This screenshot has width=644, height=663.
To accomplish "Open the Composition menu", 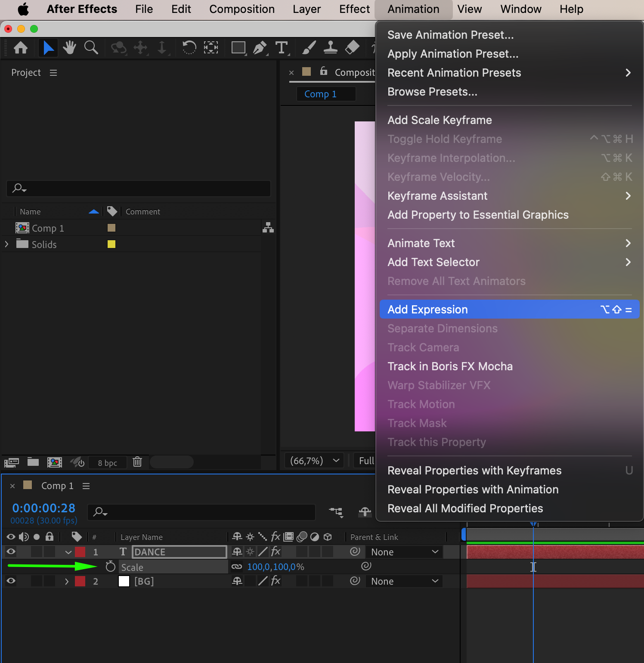I will (242, 9).
